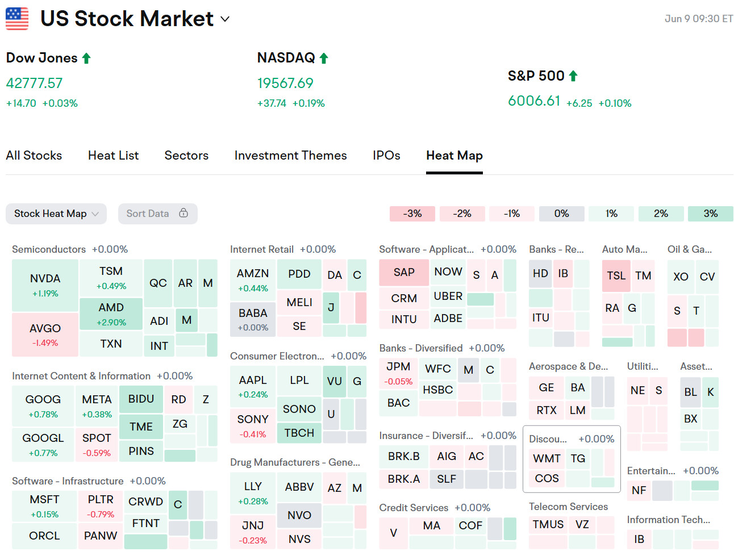Go to the IPOs tab
Screen dimensions: 734x560
(x=386, y=156)
